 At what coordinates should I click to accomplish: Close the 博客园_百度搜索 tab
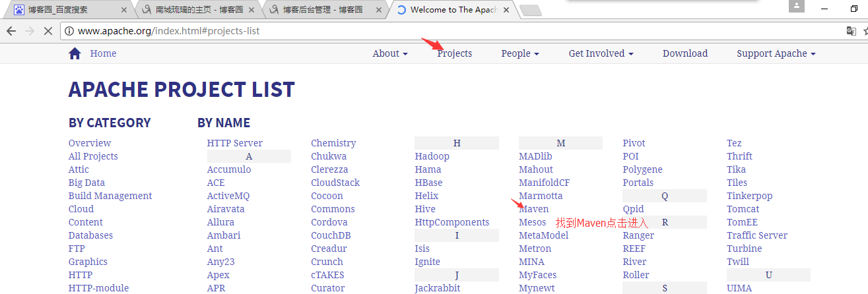pos(124,10)
